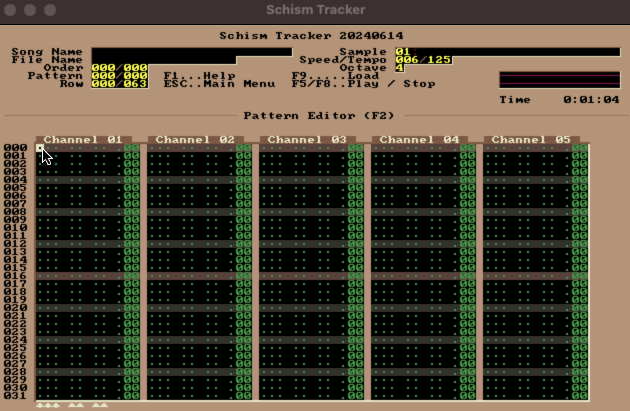Click the F9.....Load hint text
The width and height of the screenshot is (630, 411).
[335, 76]
